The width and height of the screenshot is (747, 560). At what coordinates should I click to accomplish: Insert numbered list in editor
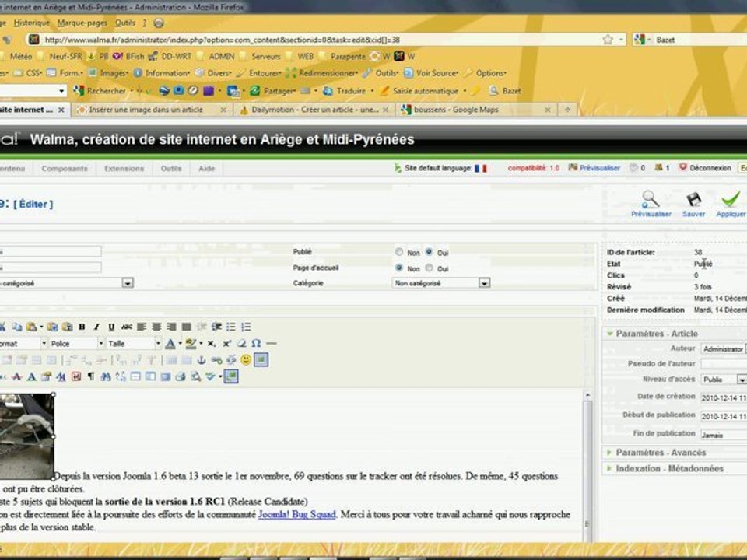(x=246, y=327)
